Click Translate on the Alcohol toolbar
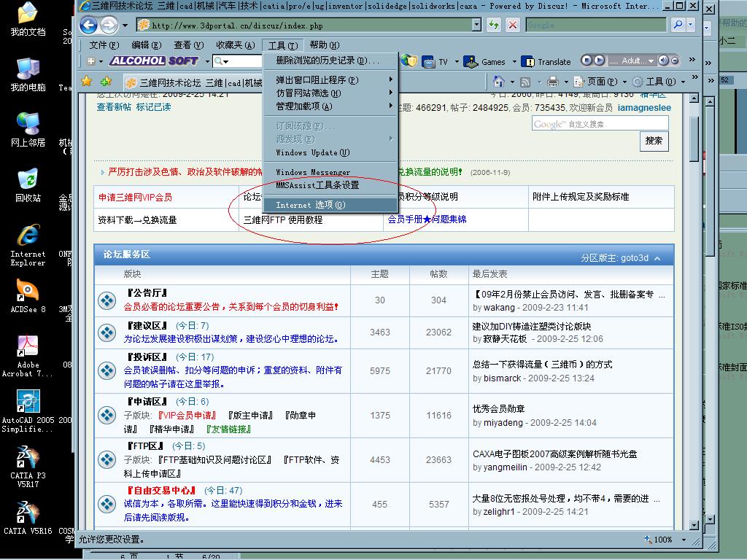747x560 pixels. [x=546, y=61]
